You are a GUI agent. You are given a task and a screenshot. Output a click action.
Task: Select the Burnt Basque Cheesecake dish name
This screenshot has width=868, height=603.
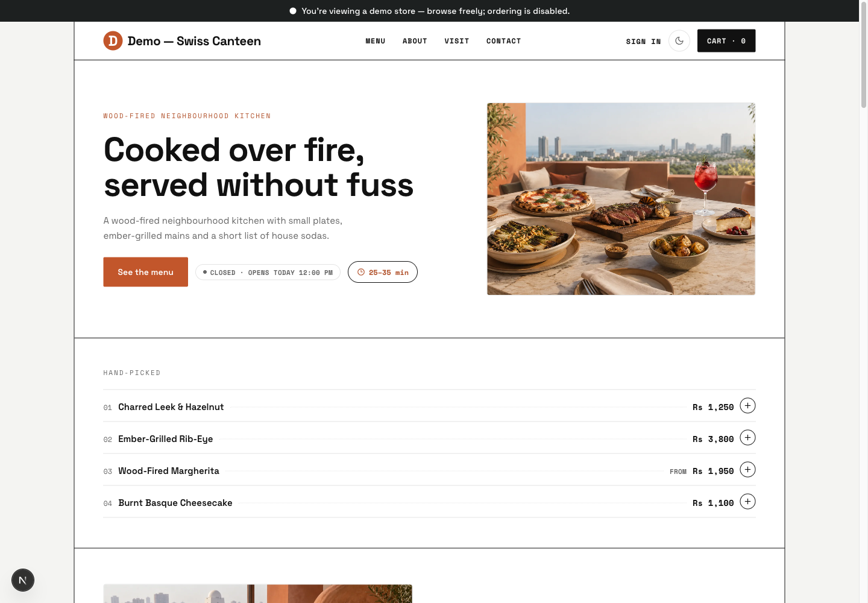[175, 503]
